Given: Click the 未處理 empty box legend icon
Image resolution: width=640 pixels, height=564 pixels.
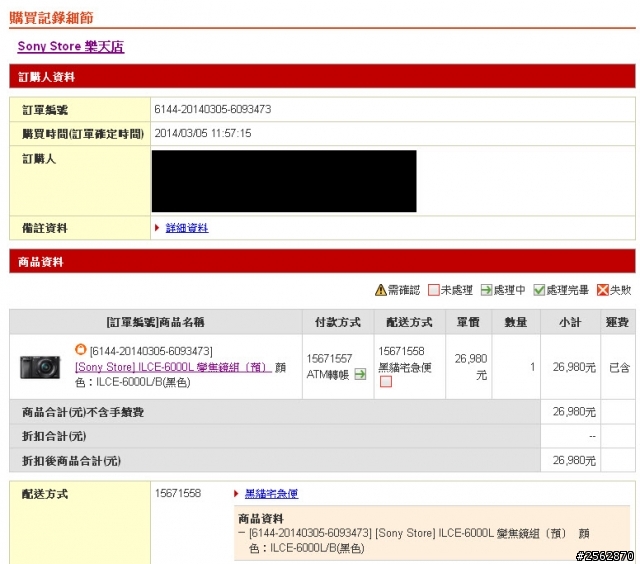Looking at the screenshot, I should (x=433, y=290).
